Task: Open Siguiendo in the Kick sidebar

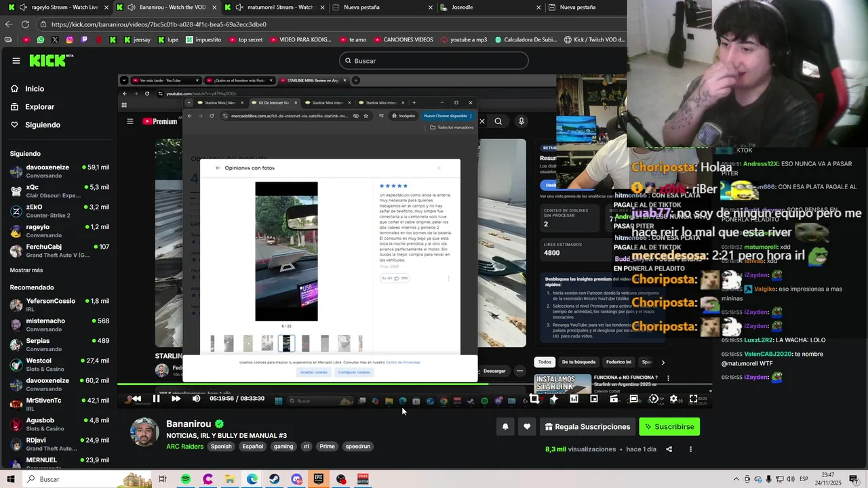Action: 35,125
